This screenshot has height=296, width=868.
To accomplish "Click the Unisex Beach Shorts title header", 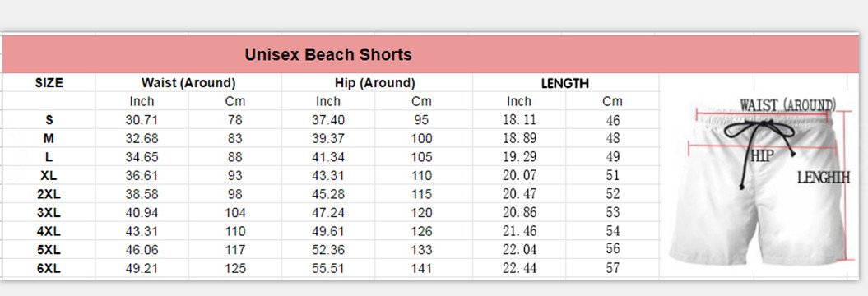I will point(328,54).
